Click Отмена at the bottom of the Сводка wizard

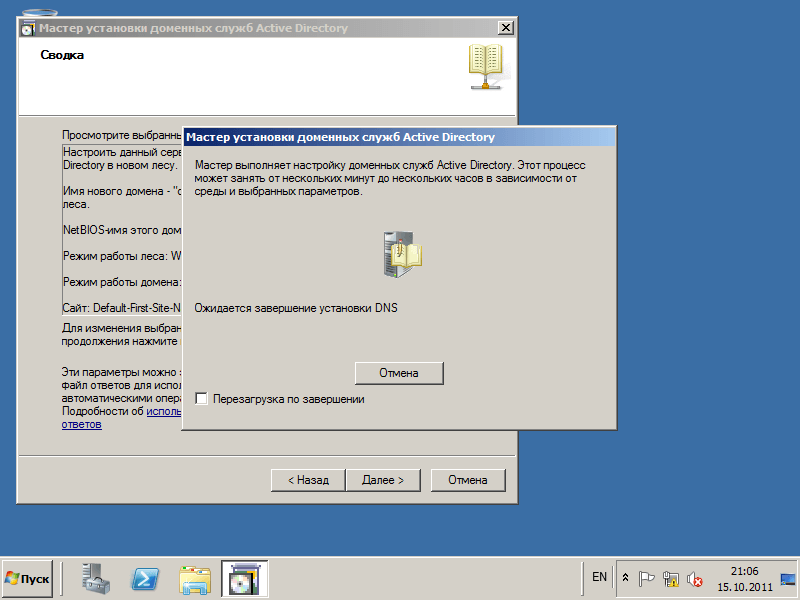click(468, 480)
